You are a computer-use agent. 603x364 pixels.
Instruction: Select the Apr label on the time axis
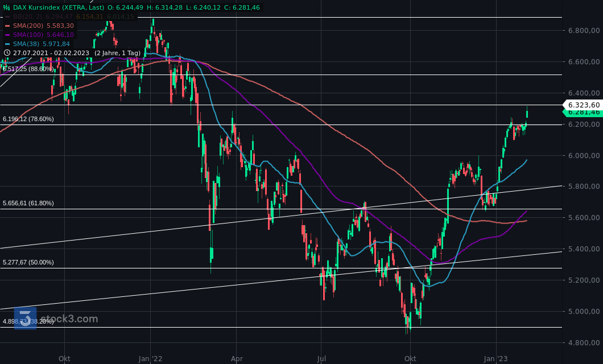tap(237, 359)
